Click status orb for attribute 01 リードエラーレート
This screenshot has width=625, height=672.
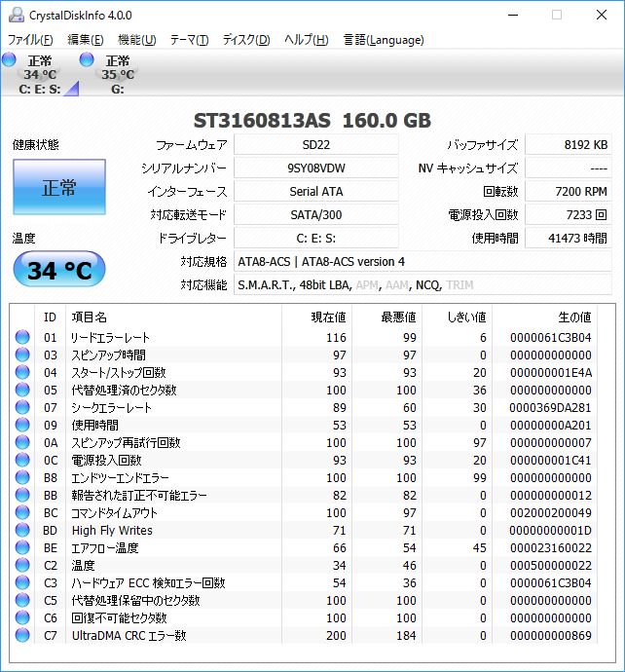pos(22,337)
